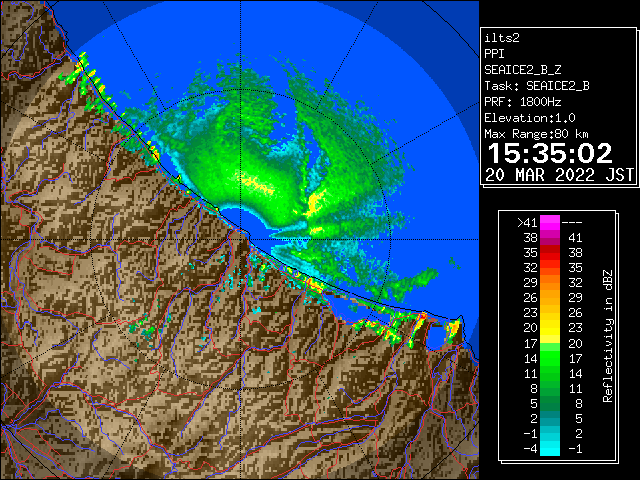Click the 'PRF: 1800Hz' text
The width and height of the screenshot is (640, 480).
(x=523, y=102)
